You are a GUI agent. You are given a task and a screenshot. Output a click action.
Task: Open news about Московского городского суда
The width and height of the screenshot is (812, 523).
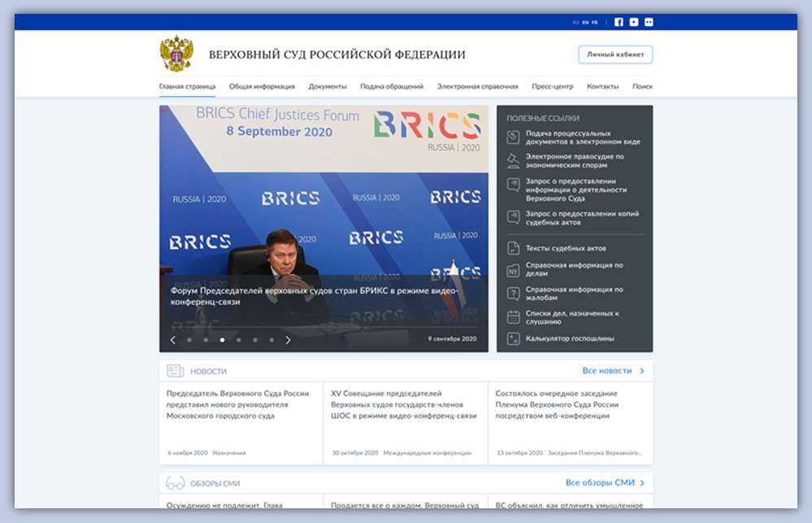[x=237, y=404]
